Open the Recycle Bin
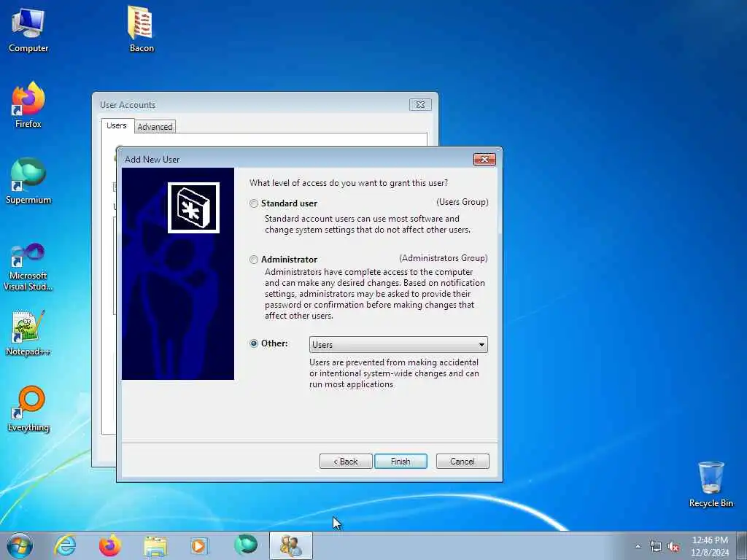The image size is (747, 560). click(x=711, y=484)
